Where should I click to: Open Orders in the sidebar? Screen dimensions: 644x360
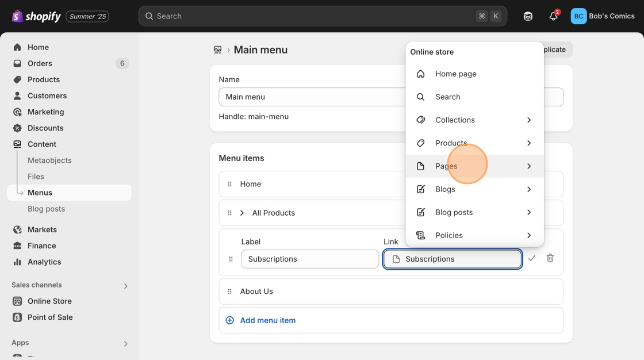[40, 63]
